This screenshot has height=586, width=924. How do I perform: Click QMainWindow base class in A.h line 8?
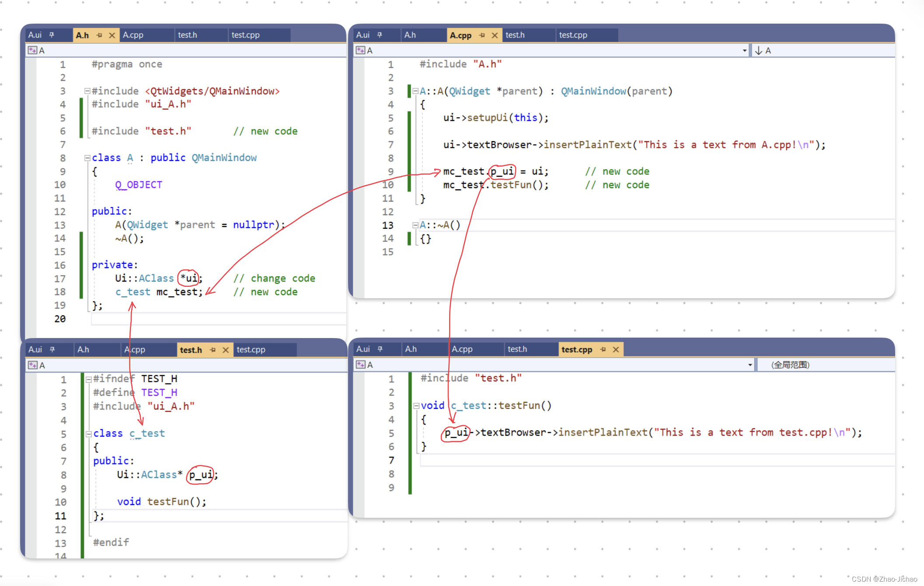point(224,158)
